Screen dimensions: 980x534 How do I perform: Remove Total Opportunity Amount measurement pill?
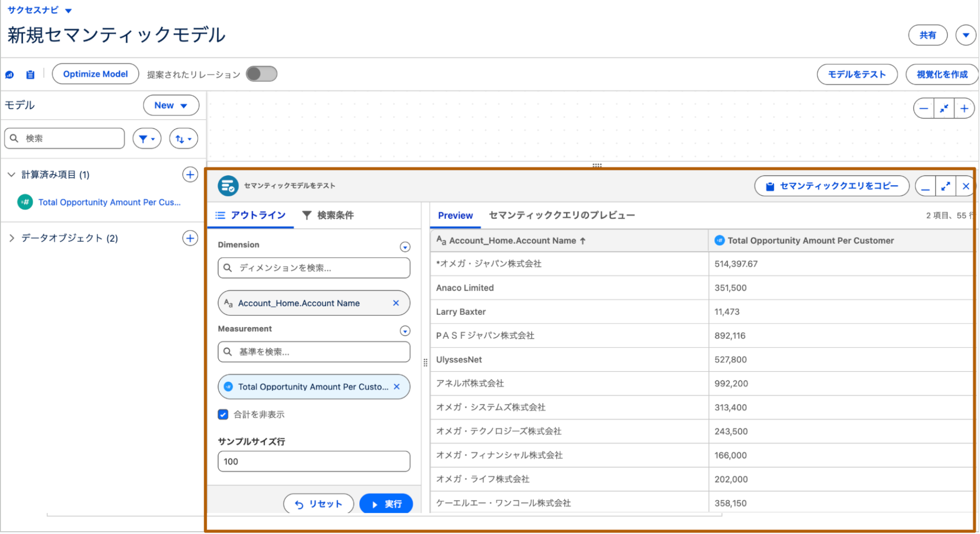[397, 386]
